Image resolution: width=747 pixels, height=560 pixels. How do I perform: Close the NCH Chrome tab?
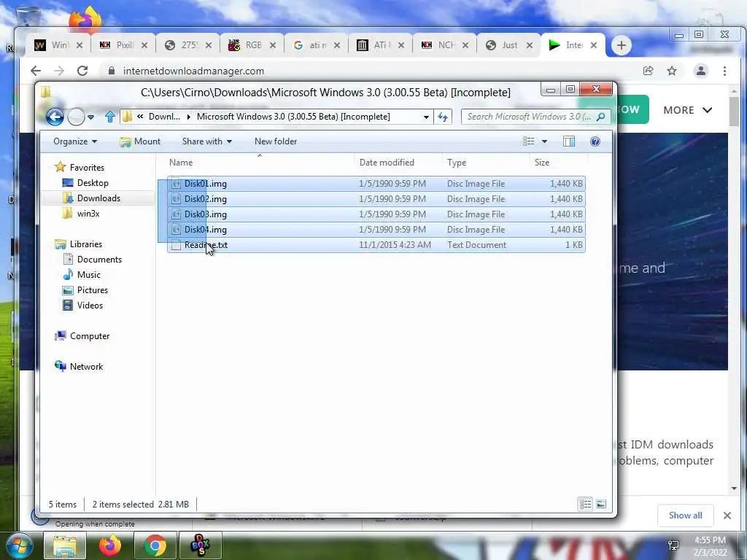point(465,45)
